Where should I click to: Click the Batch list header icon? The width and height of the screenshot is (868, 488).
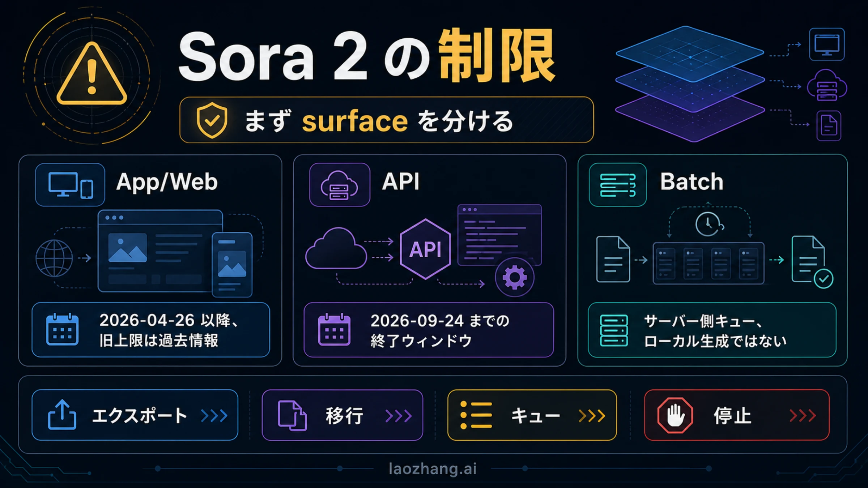coord(618,185)
